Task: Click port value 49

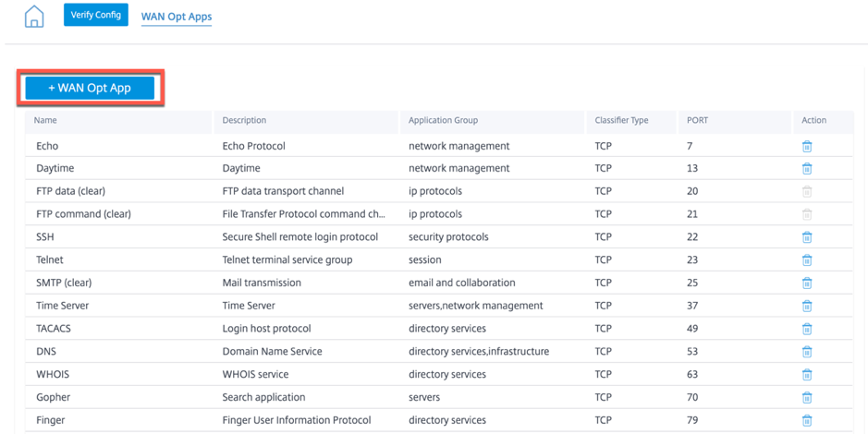Action: [692, 329]
